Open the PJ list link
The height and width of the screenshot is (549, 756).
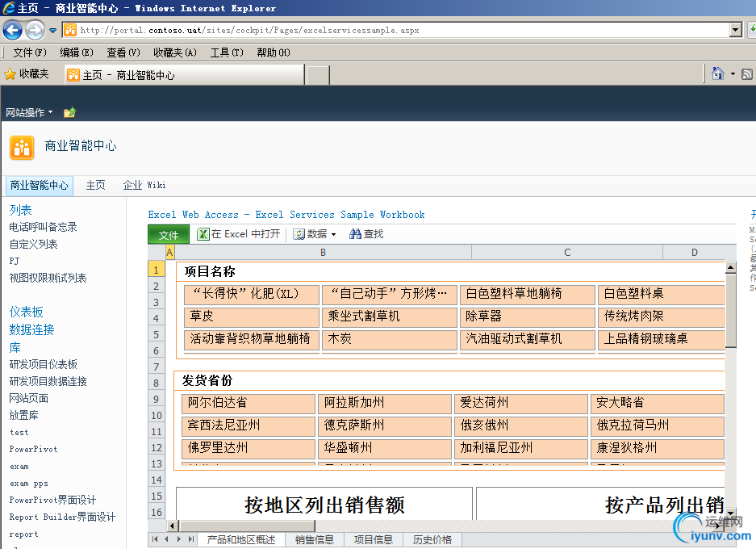pos(14,261)
